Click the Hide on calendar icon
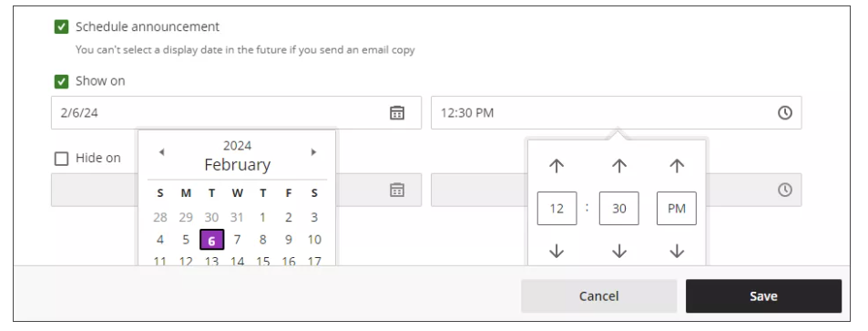 coord(397,190)
